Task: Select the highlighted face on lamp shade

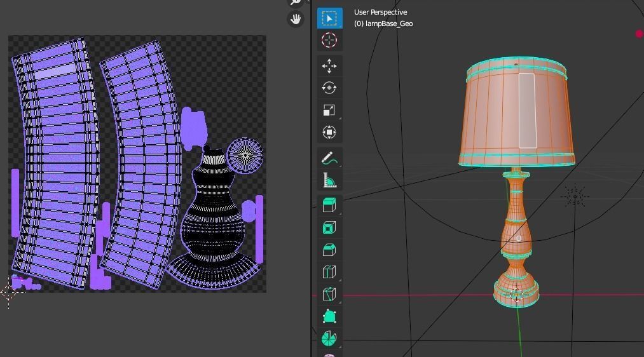Action: click(x=528, y=111)
